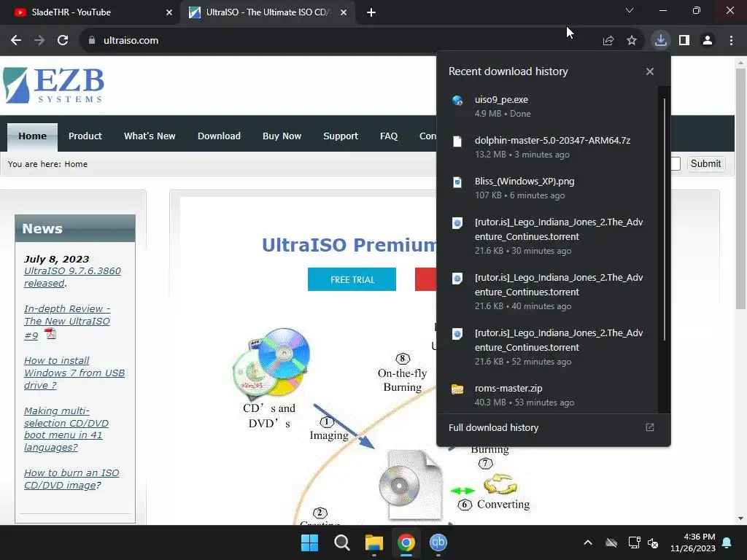Go to the Download menu item
This screenshot has width=747, height=560.
pos(219,136)
